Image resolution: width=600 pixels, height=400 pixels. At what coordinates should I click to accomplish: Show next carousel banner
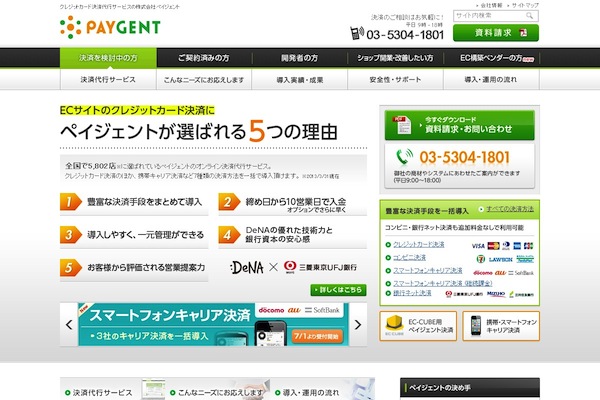pyautogui.click(x=358, y=325)
